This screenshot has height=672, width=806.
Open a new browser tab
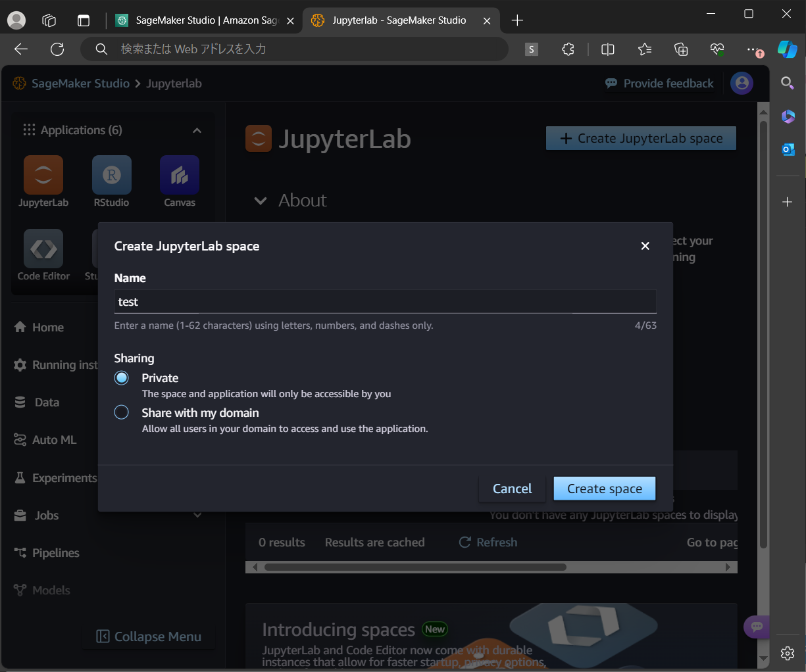tap(517, 20)
